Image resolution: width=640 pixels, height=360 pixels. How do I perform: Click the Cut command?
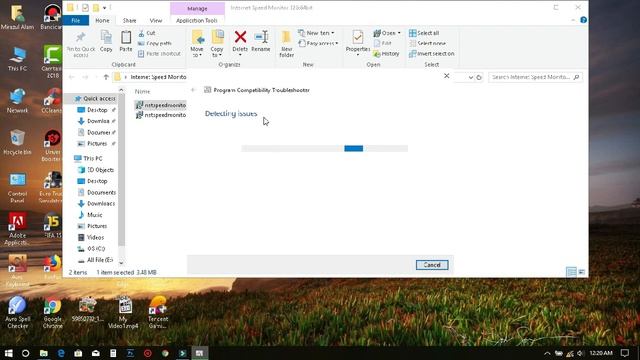[x=147, y=33]
